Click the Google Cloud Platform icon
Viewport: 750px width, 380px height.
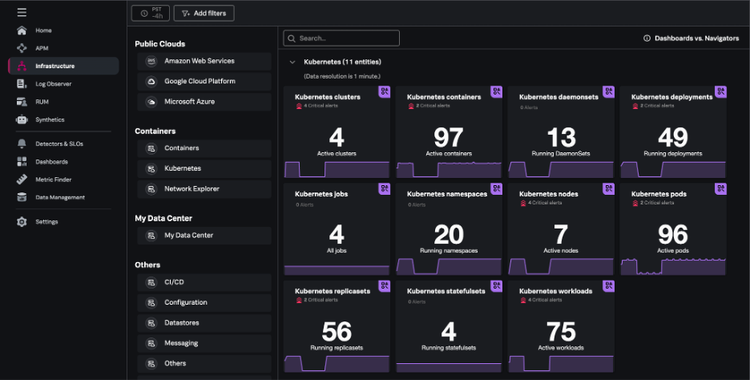[151, 81]
